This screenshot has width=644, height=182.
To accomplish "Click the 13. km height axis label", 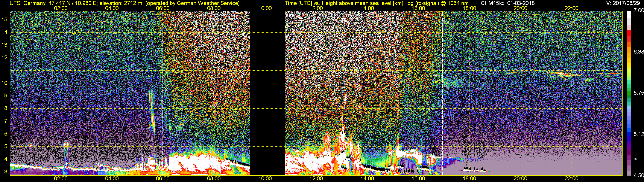I will [x=5, y=45].
